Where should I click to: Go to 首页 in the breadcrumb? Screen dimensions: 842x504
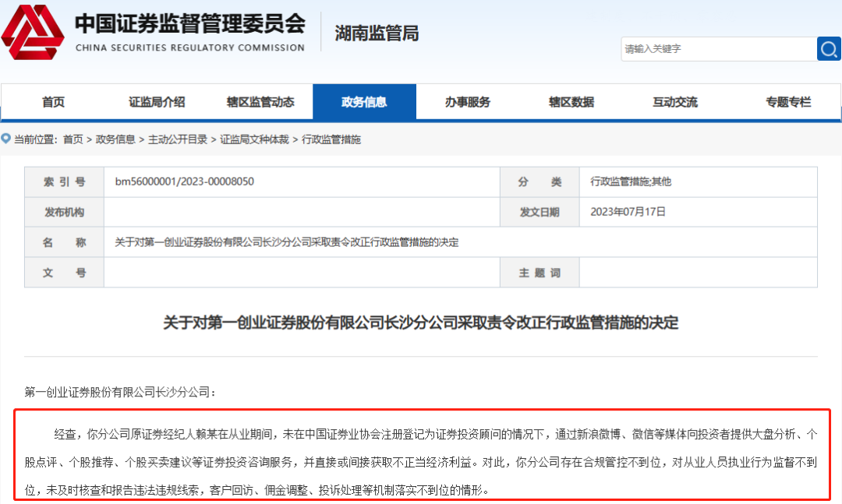(x=73, y=139)
